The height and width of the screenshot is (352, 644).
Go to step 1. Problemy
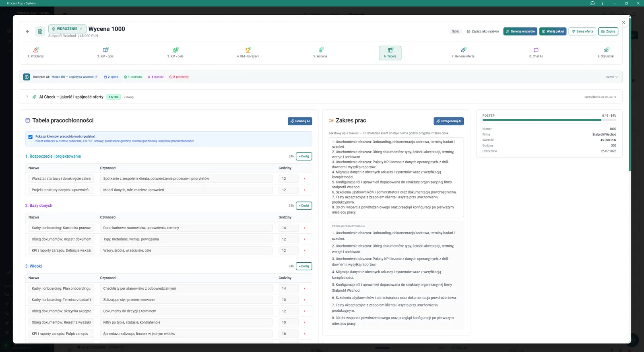click(35, 53)
